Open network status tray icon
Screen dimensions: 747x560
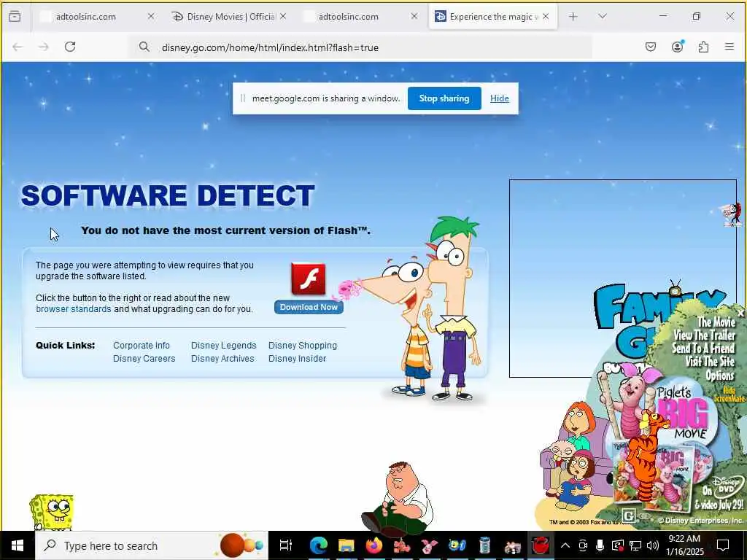[635, 545]
